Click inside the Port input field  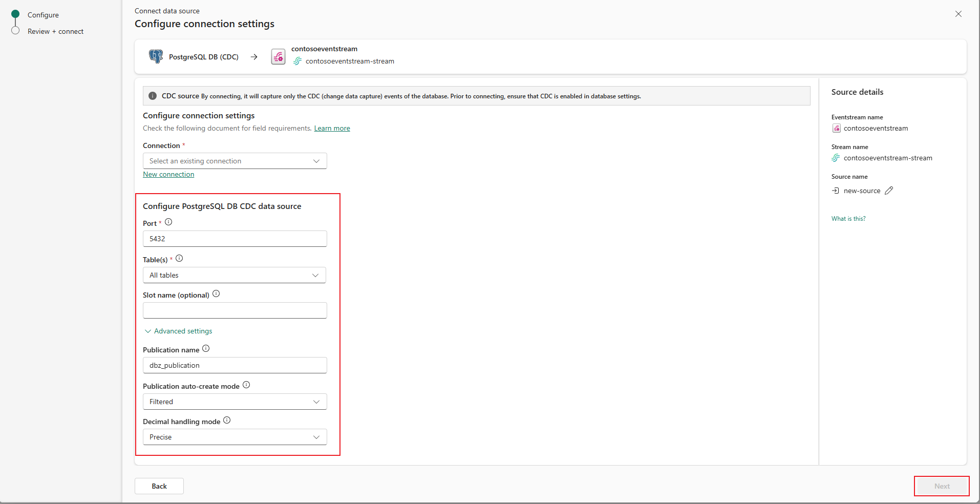point(235,239)
